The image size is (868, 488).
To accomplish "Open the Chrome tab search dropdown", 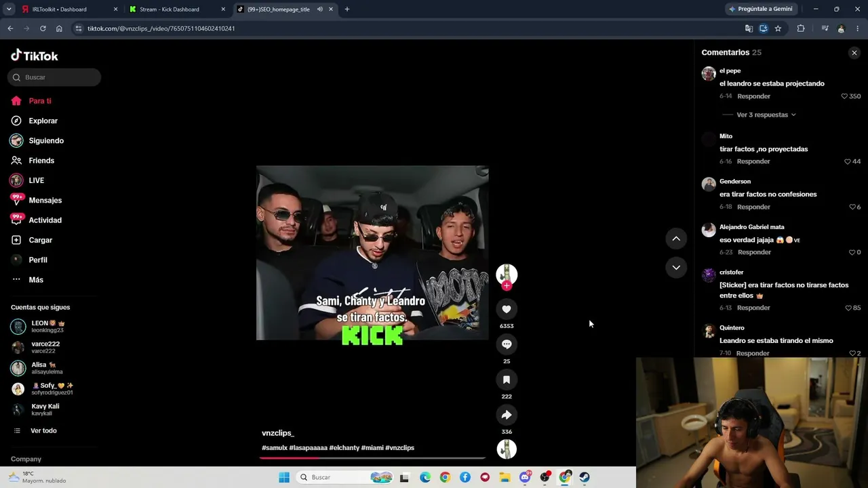I will [9, 9].
